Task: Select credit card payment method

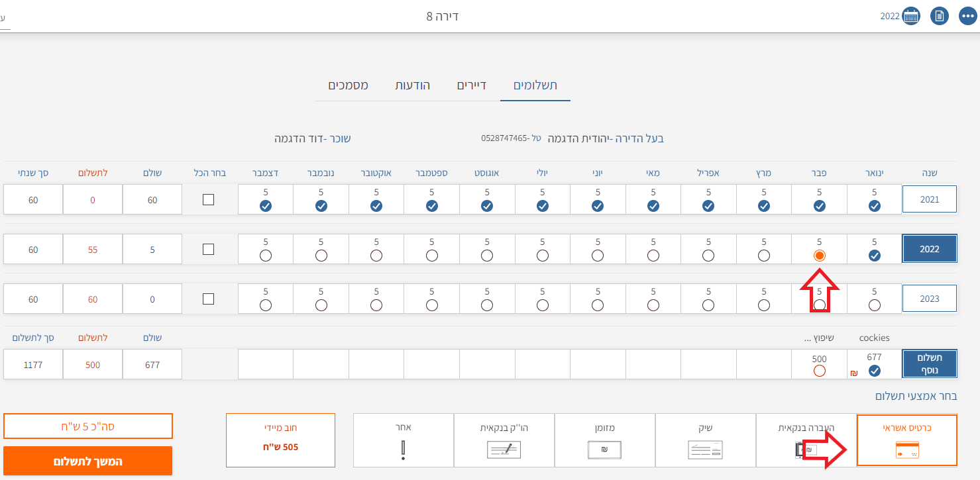Action: coord(906,440)
